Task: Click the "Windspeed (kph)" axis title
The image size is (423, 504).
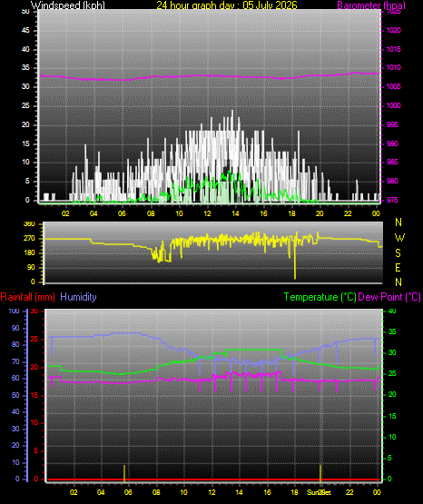Action: 68,5
